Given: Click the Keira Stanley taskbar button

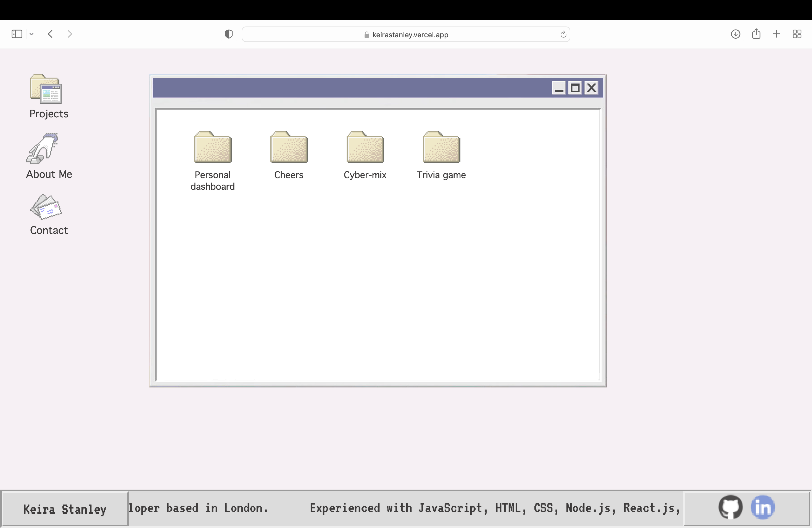Looking at the screenshot, I should 65,509.
